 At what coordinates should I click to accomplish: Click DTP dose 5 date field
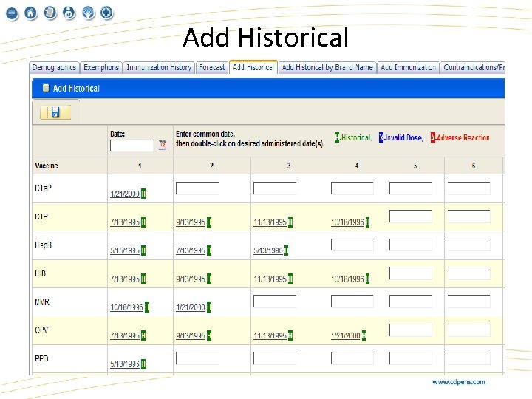point(411,216)
